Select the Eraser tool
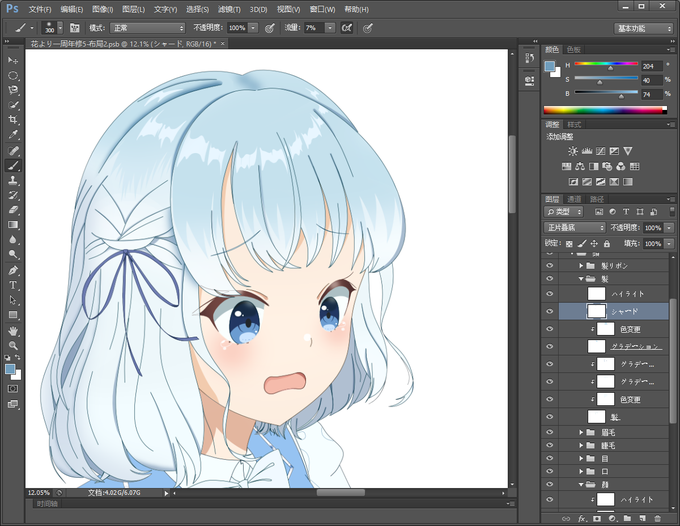The height and width of the screenshot is (526, 680). (13, 210)
